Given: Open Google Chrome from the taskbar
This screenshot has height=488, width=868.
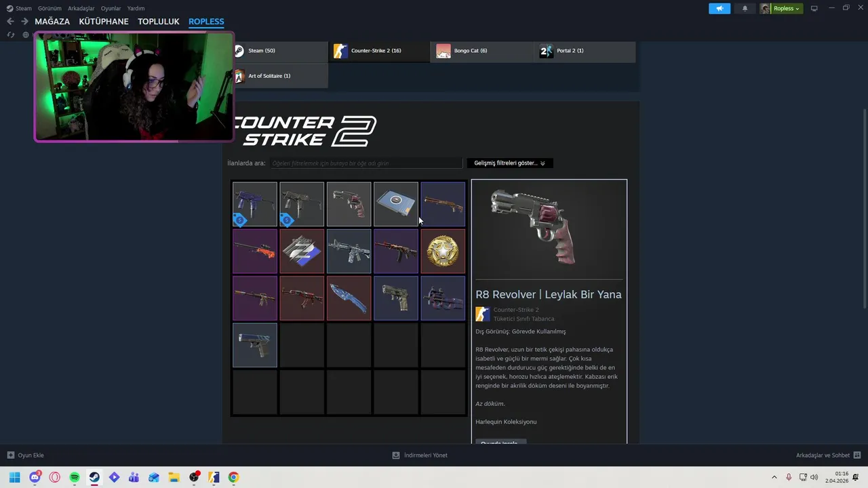Looking at the screenshot, I should coord(233,477).
